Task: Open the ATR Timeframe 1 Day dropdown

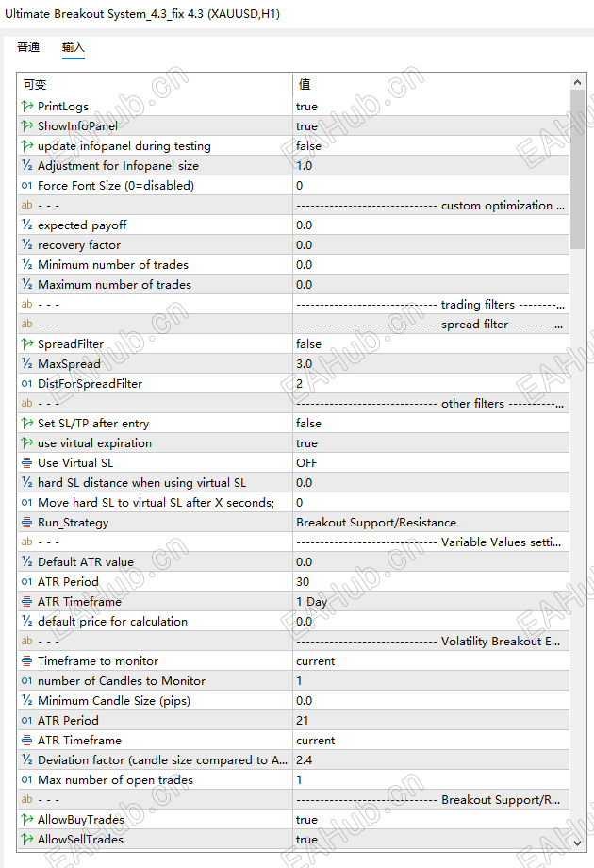Action: [431, 602]
